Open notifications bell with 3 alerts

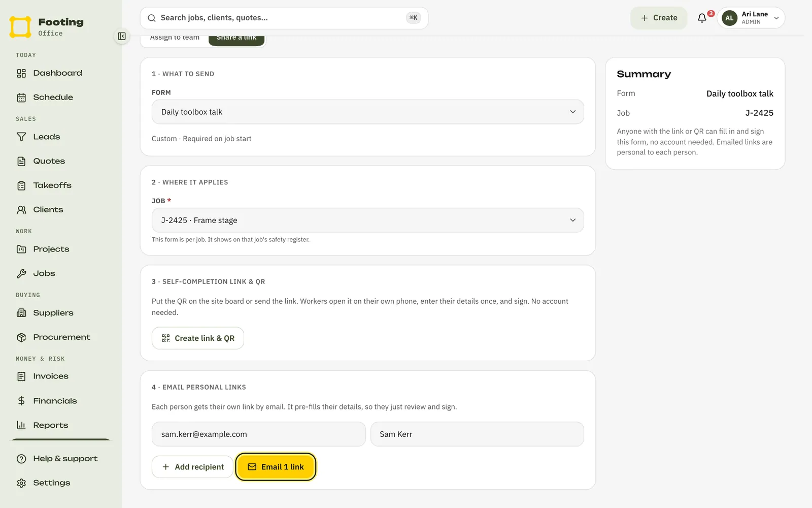[x=702, y=18]
